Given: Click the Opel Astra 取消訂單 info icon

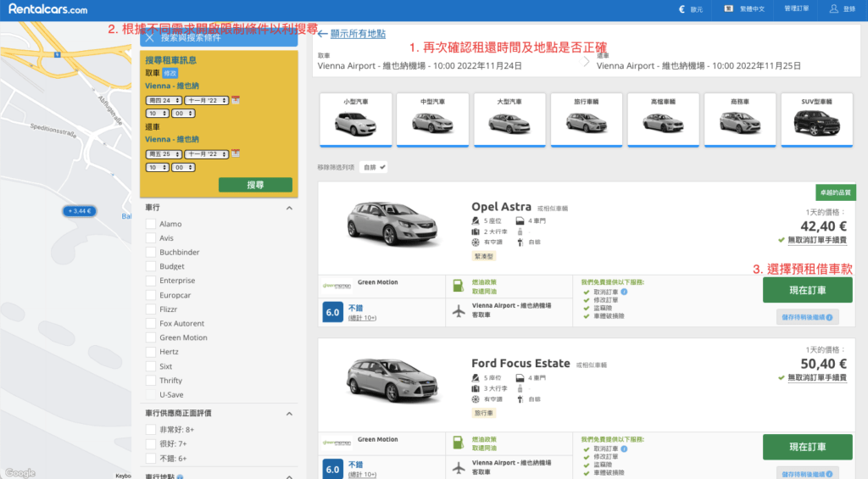Looking at the screenshot, I should [624, 292].
